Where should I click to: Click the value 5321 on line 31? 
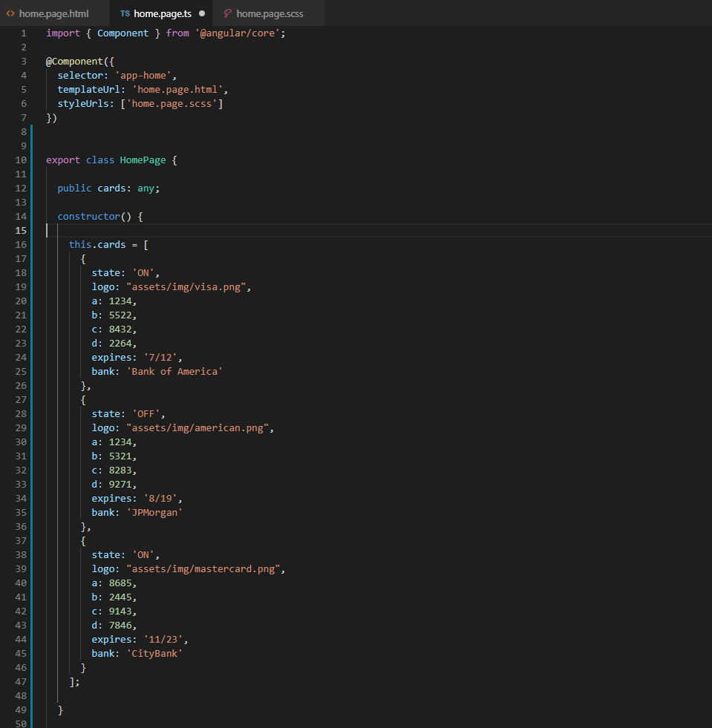[120, 456]
